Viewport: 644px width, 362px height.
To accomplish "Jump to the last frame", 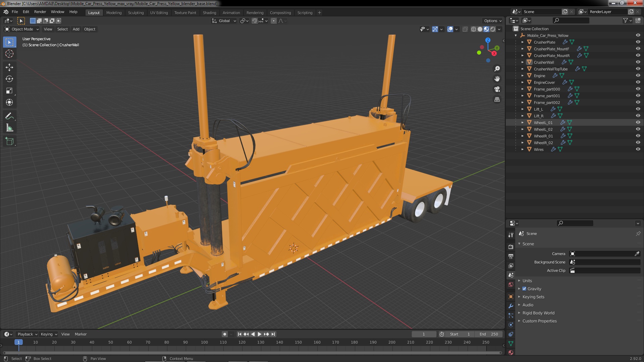I will (x=273, y=334).
